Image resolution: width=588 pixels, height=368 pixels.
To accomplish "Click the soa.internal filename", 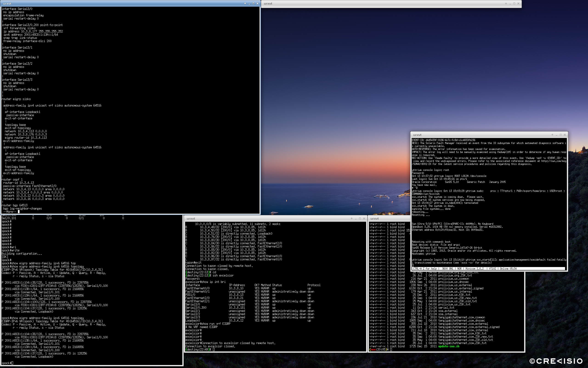I will (x=448, y=314).
